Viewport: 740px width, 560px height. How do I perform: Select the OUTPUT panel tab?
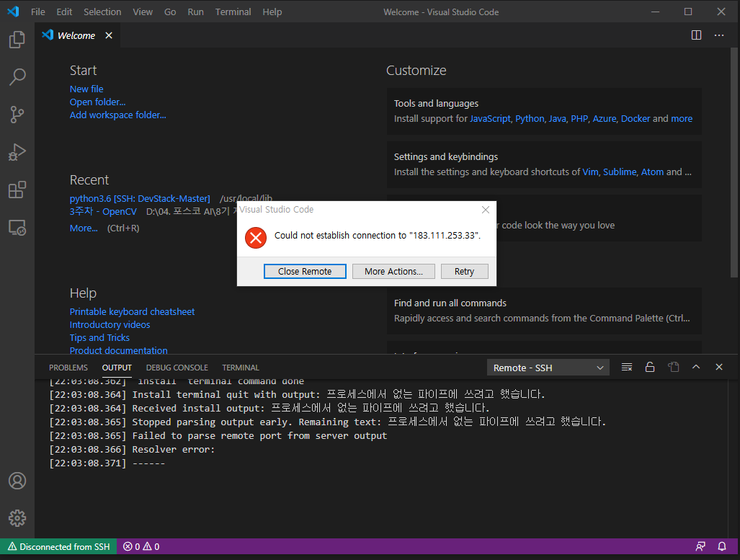click(x=117, y=368)
